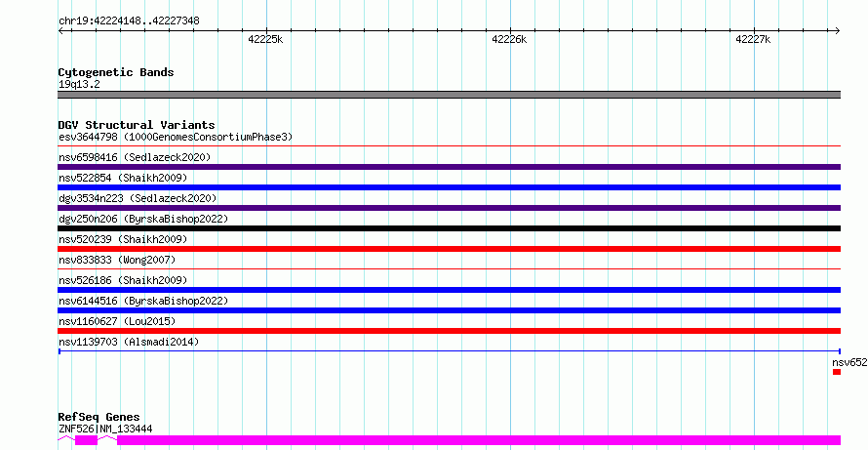The image size is (868, 450).
Task: Open variant nsv522854 (Shaikh2009) label
Action: click(x=123, y=178)
